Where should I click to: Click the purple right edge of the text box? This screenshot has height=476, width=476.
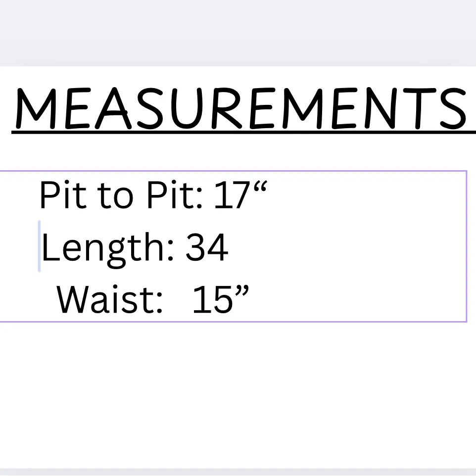(x=467, y=246)
